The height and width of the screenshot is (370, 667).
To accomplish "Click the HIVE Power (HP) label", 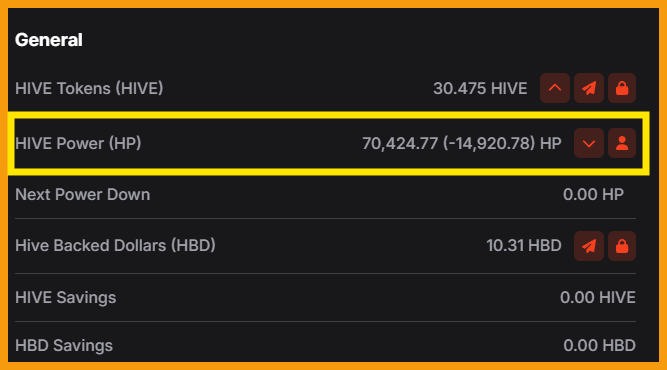I will pos(78,143).
